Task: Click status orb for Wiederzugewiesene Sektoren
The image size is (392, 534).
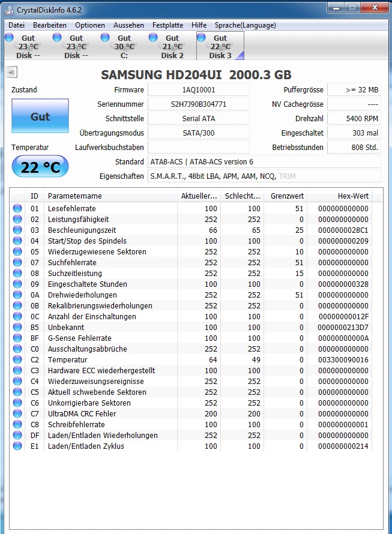Action: (17, 251)
